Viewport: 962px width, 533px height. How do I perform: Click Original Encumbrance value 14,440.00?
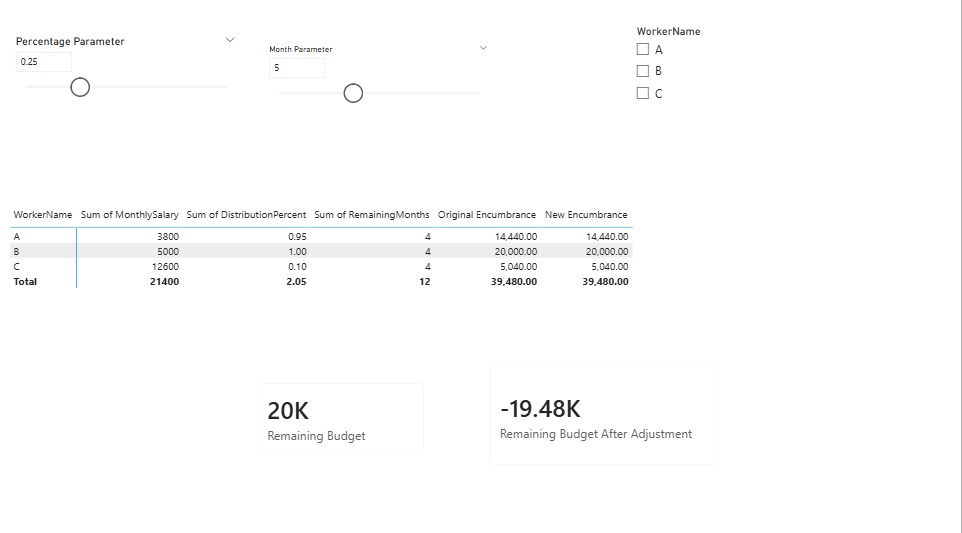coord(516,236)
